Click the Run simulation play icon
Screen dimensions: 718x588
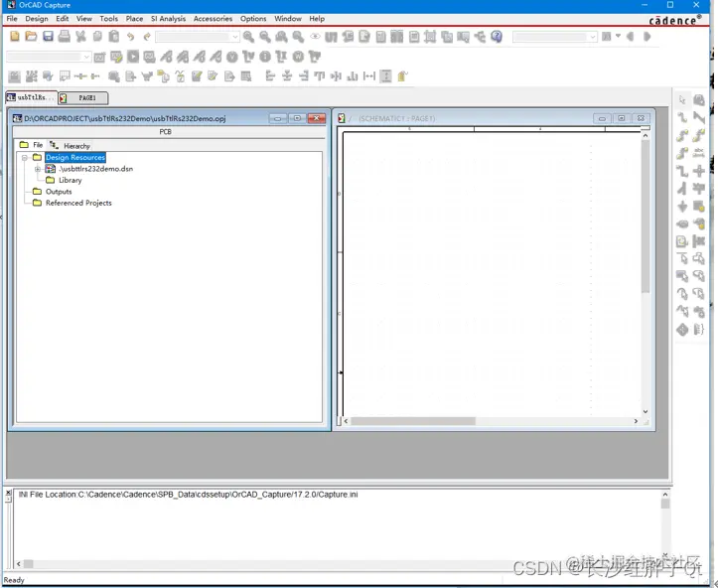click(x=133, y=57)
